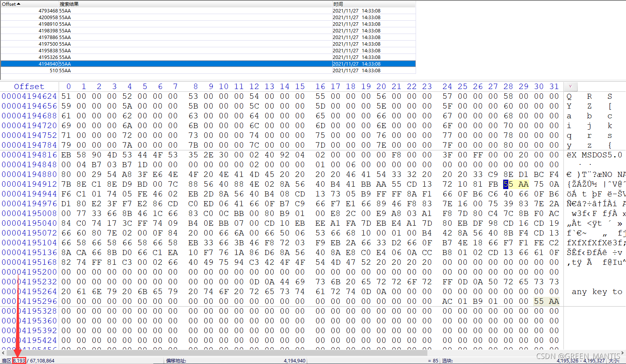626x364 pixels.
Task: Click the left arrow of the horizontal scrollbar
Action: click(x=4, y=353)
